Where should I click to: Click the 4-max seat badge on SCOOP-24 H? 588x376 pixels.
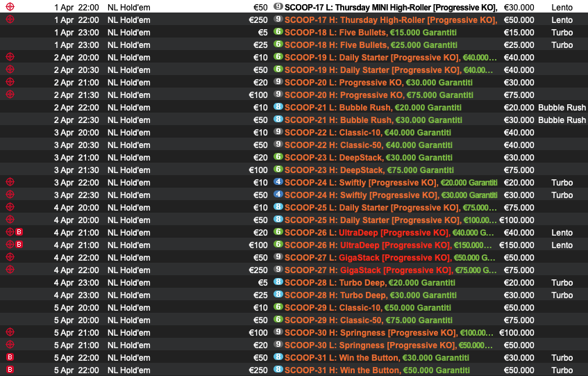click(x=278, y=194)
